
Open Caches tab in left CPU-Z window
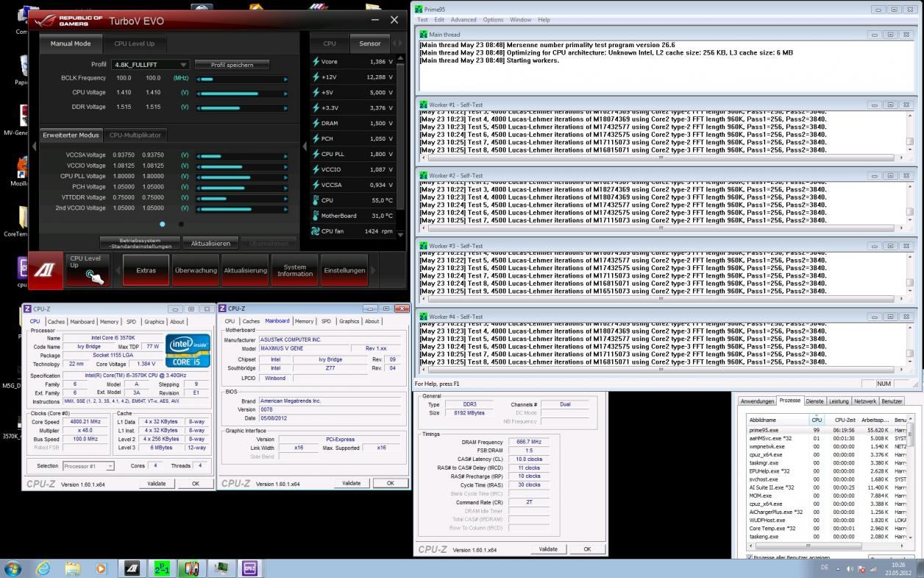point(57,321)
